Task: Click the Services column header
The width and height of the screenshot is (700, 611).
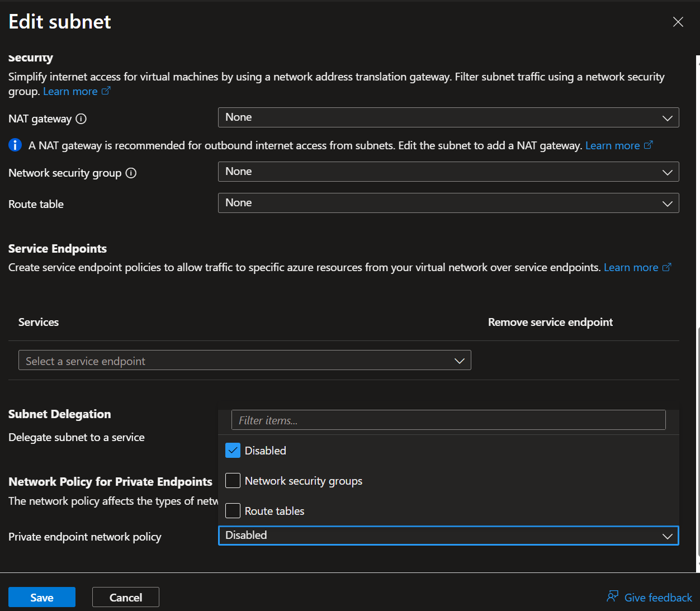Action: click(39, 322)
